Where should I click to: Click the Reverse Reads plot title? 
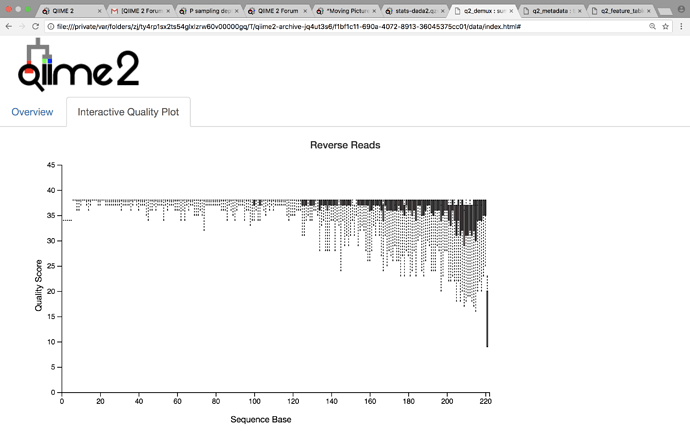click(345, 145)
